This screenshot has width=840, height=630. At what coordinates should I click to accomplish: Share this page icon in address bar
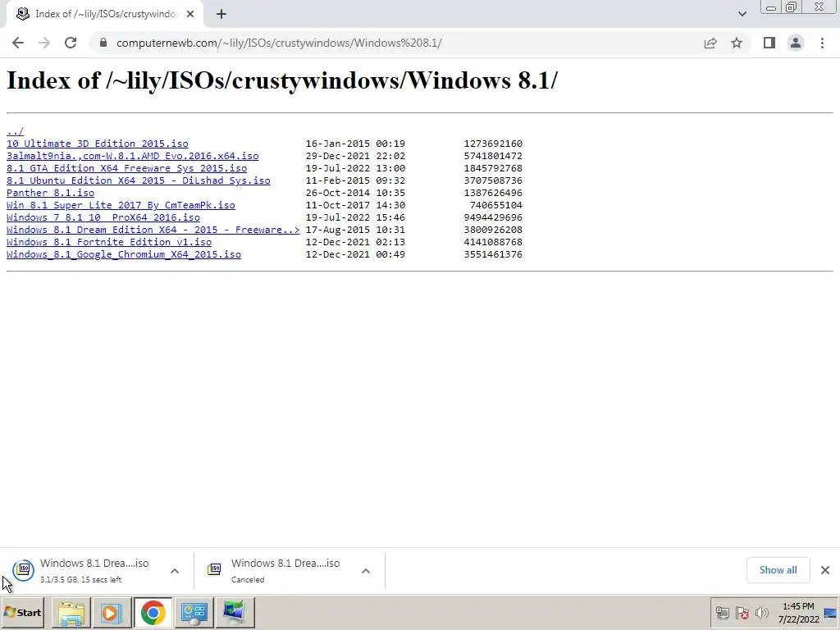(x=710, y=43)
